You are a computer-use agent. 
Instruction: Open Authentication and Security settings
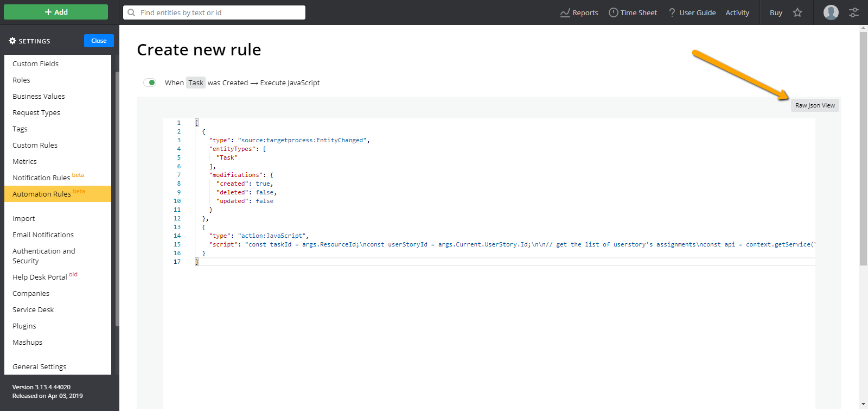click(58, 256)
